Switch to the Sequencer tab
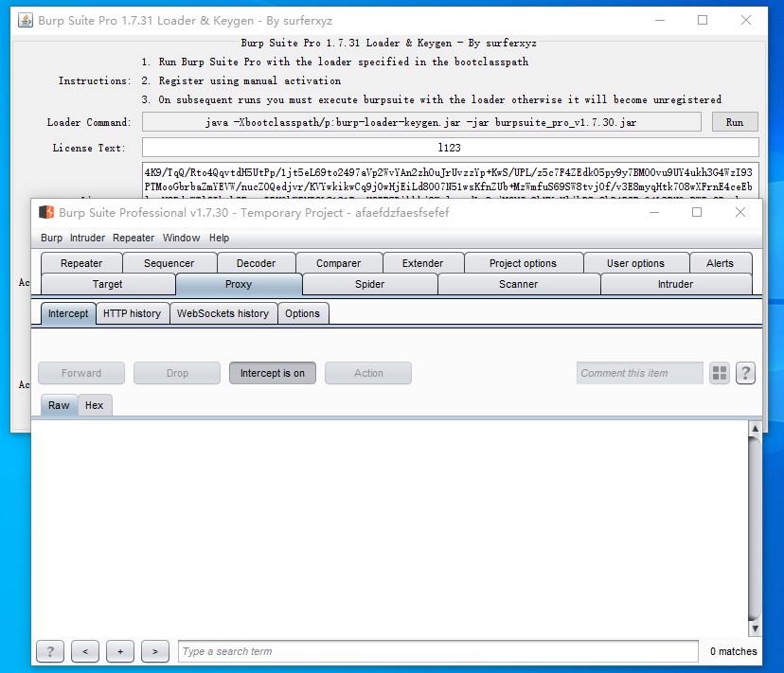This screenshot has width=784, height=673. pyautogui.click(x=169, y=263)
